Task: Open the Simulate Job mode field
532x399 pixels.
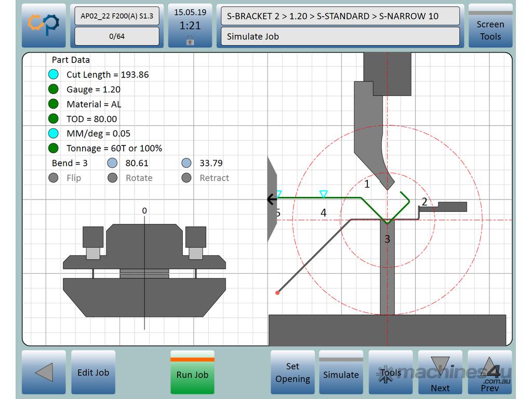Action: tap(340, 36)
